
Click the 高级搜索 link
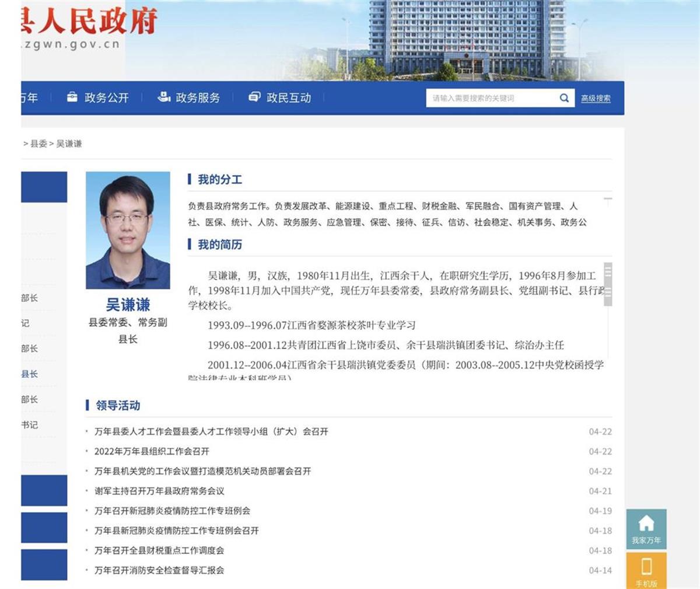click(x=596, y=99)
